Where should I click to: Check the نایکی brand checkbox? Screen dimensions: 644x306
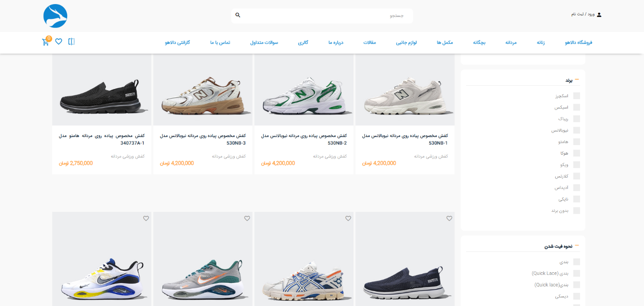tap(576, 199)
